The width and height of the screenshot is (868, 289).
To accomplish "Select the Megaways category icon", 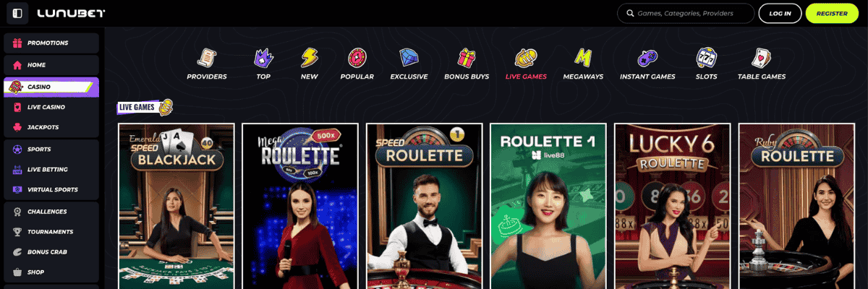I will click(583, 58).
